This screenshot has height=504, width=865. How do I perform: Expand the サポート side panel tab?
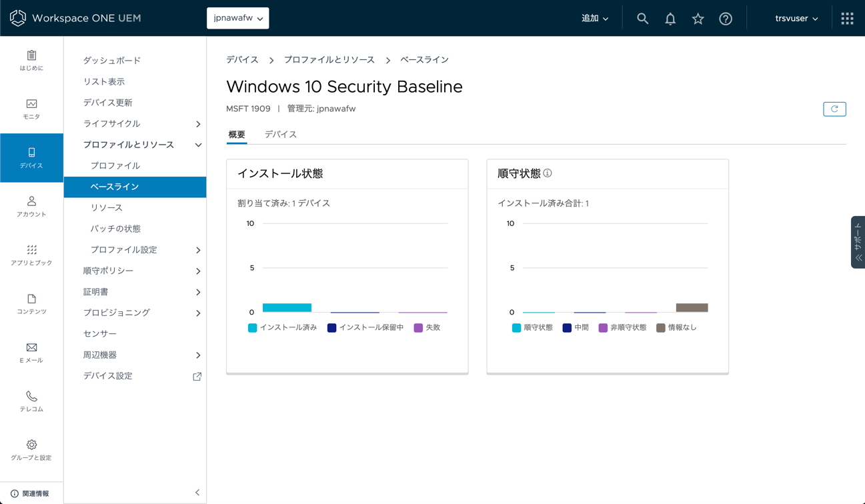point(858,242)
